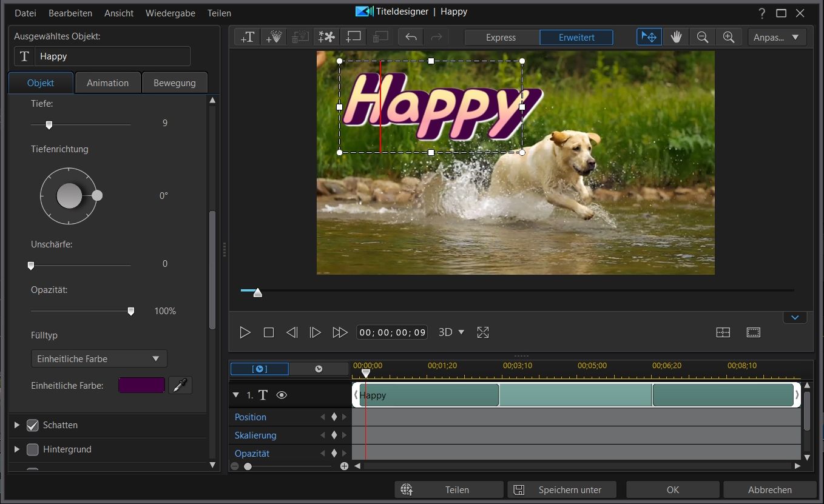Pick color with the eyedropper tool
824x504 pixels.
tap(180, 385)
